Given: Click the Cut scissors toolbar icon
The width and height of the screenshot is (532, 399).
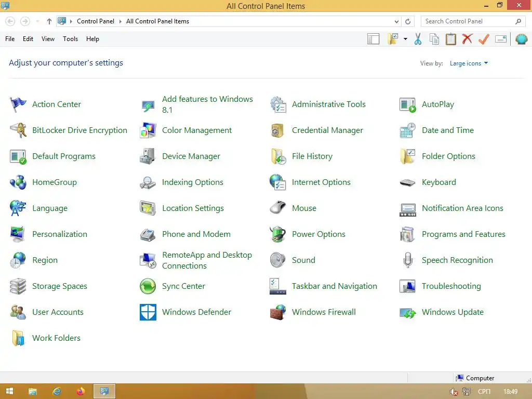Looking at the screenshot, I should pos(418,39).
